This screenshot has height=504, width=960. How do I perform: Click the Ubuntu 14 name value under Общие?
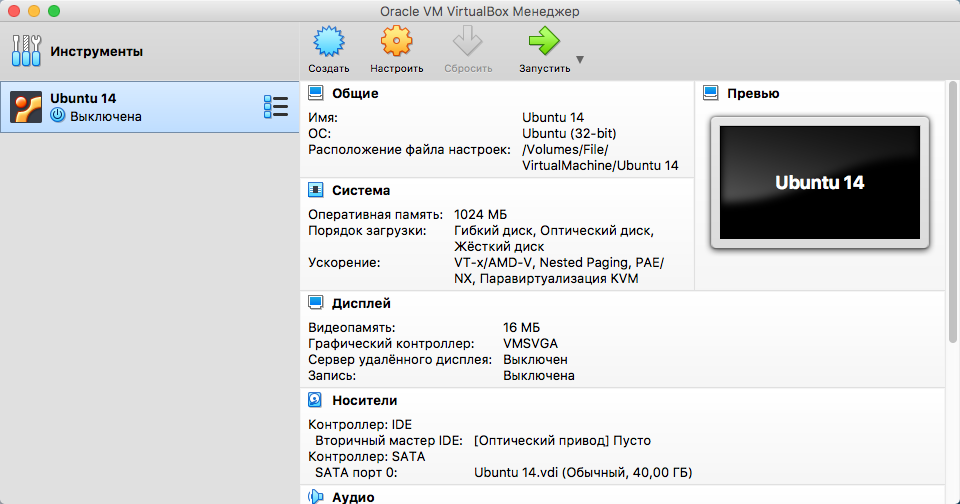553,117
